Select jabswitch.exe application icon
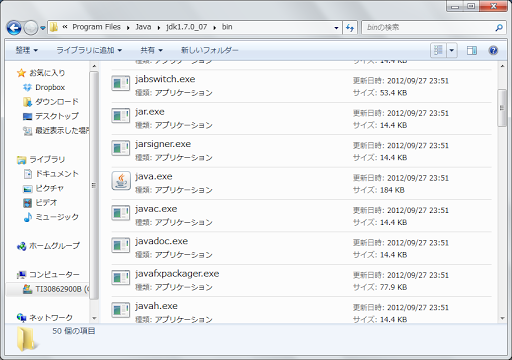 pos(120,83)
